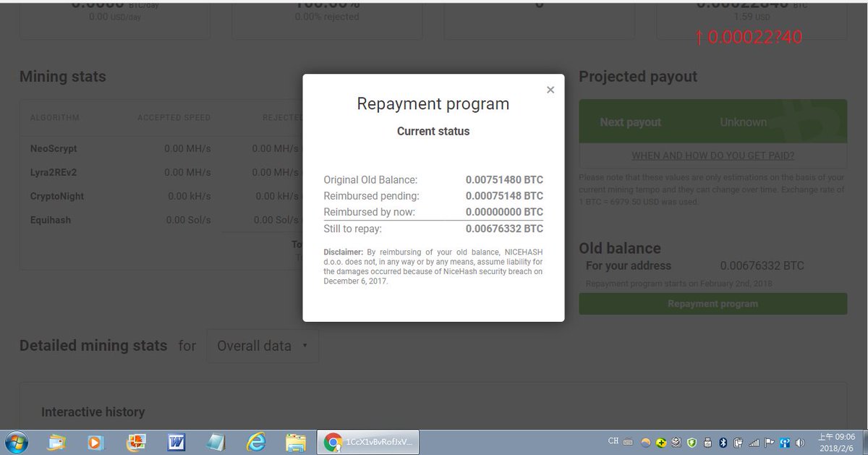Open the clock showing 09:06 2018/2/6

837,443
